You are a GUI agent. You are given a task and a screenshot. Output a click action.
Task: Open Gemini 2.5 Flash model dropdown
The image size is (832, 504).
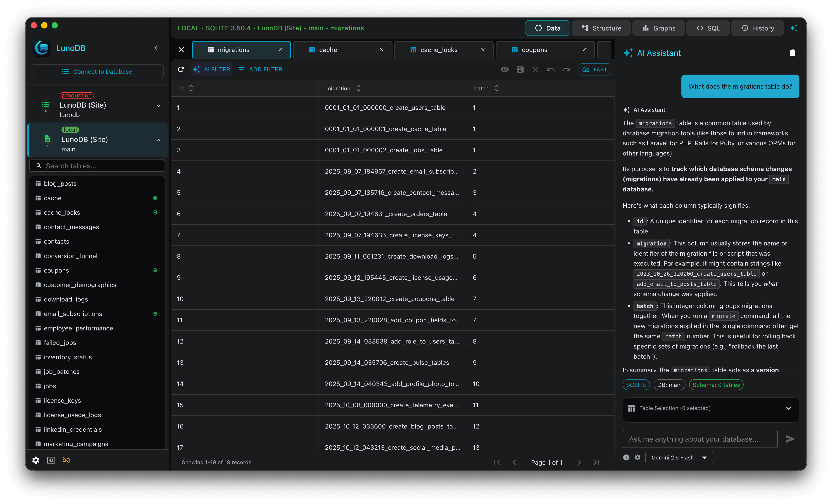point(679,457)
